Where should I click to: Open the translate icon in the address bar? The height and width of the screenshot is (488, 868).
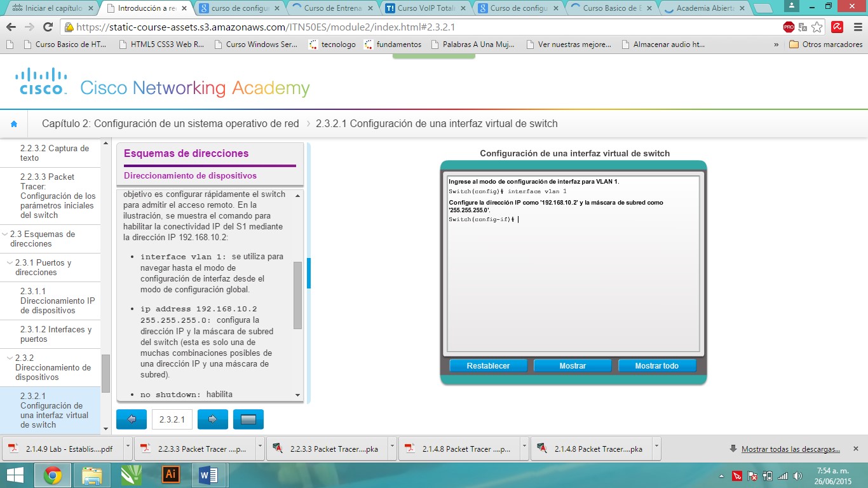point(803,27)
